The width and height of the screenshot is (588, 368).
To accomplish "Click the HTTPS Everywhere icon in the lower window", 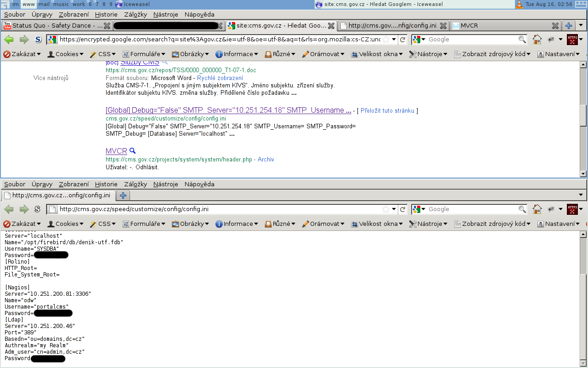I will (x=572, y=209).
